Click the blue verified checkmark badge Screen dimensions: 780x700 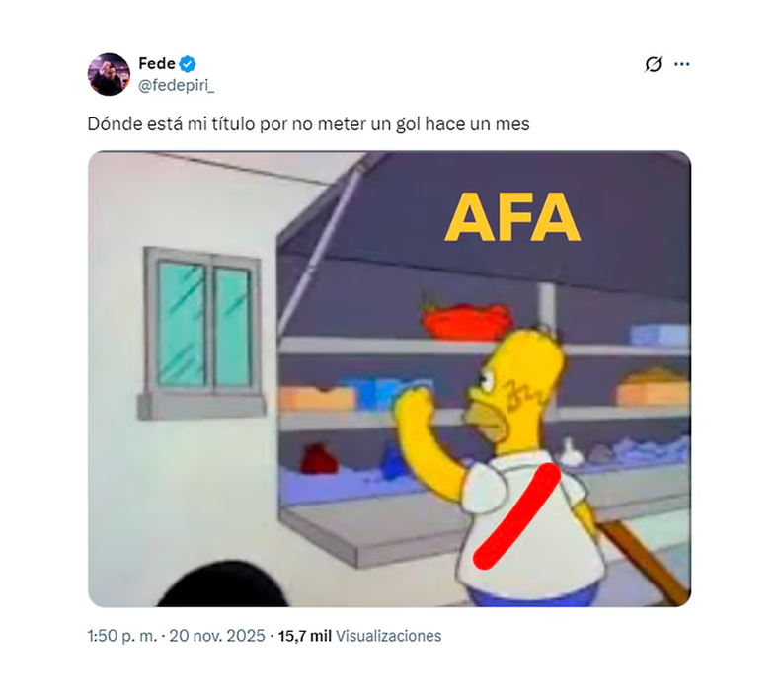coord(188,64)
